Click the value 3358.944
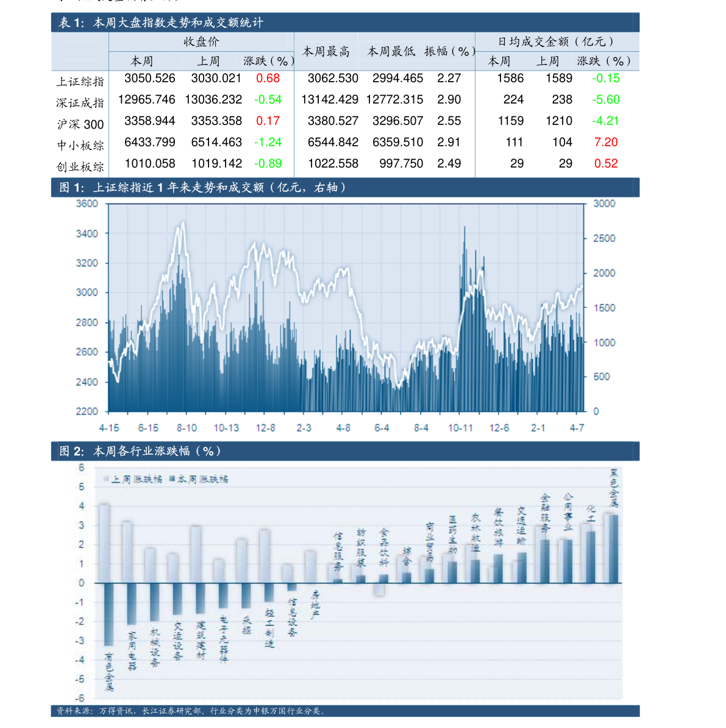The width and height of the screenshot is (726, 728). 149,121
